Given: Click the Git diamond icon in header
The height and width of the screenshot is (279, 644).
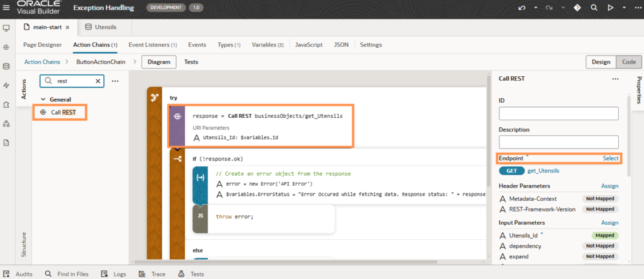Looking at the screenshot, I should click(x=577, y=8).
